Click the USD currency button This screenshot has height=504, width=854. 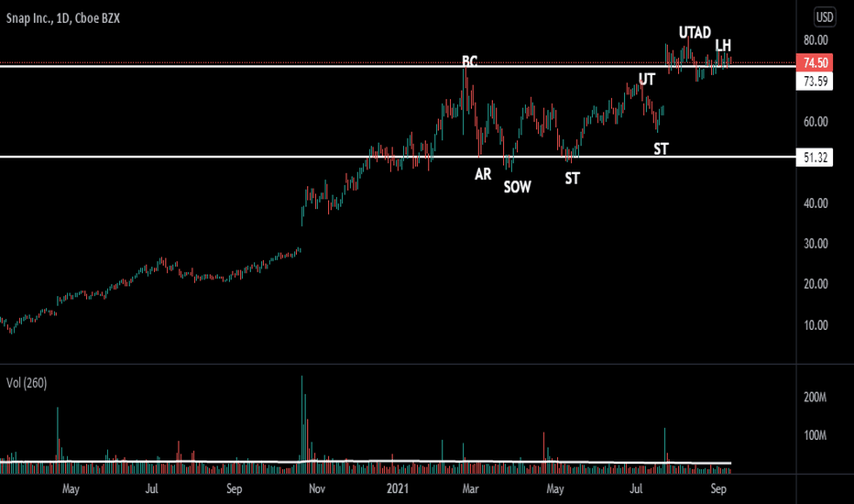tap(824, 17)
